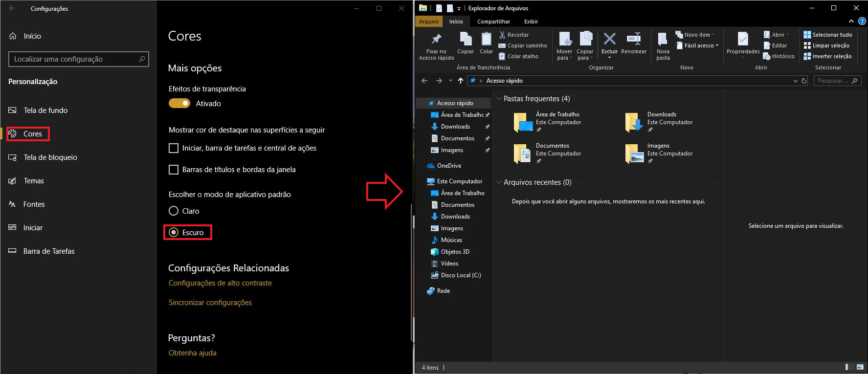
Task: Open Configurações de alto contraste link
Action: click(x=220, y=283)
